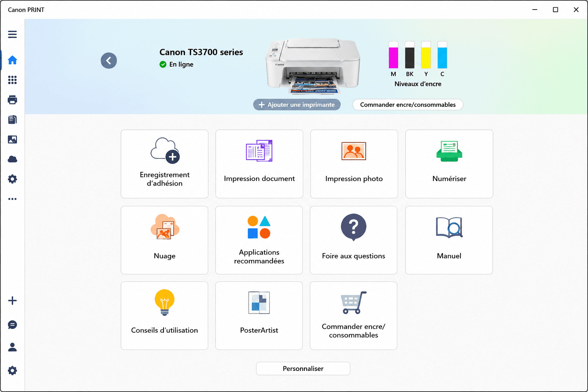Go to Home in the sidebar

click(12, 60)
